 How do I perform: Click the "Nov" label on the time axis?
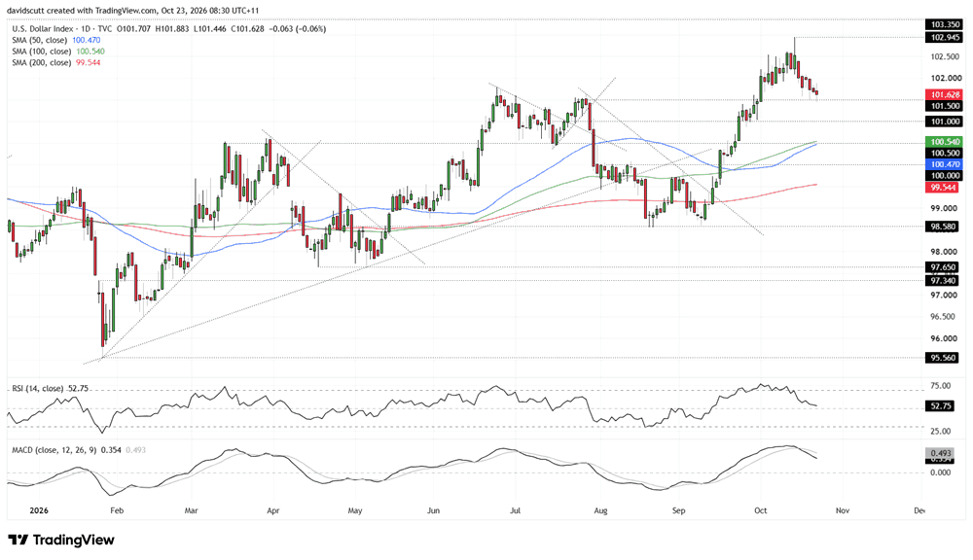tap(842, 511)
